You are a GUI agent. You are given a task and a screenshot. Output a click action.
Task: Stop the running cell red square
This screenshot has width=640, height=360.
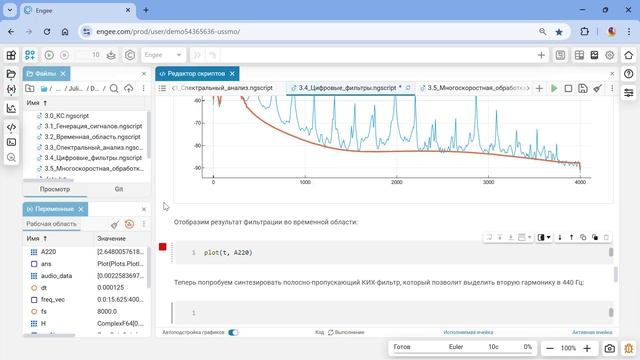point(162,247)
